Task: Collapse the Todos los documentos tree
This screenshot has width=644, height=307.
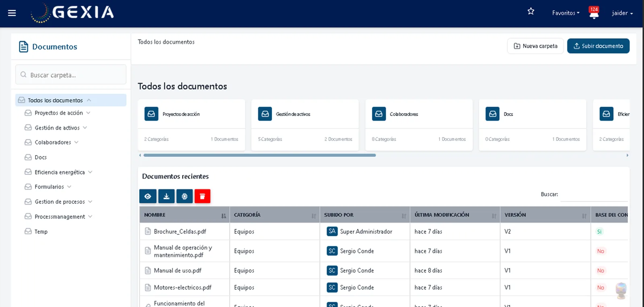Action: (x=89, y=100)
